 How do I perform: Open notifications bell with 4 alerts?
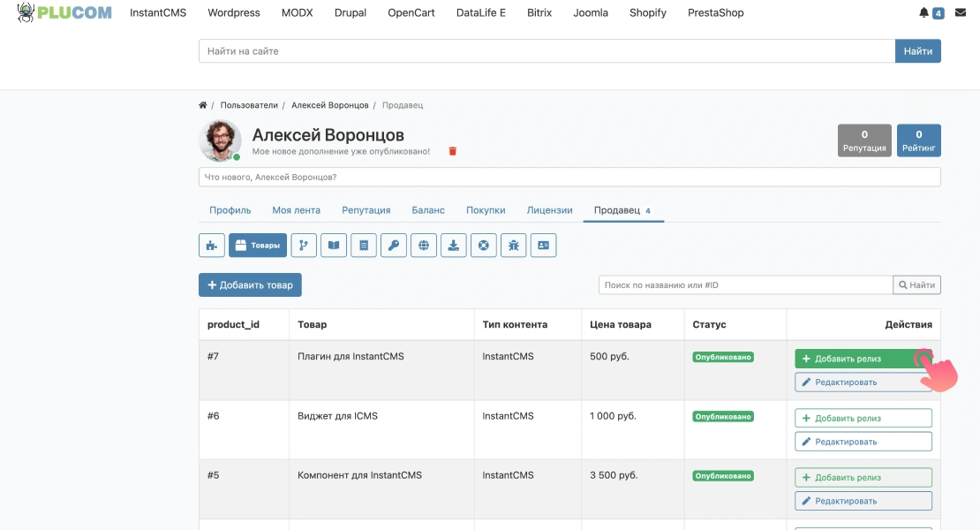931,12
